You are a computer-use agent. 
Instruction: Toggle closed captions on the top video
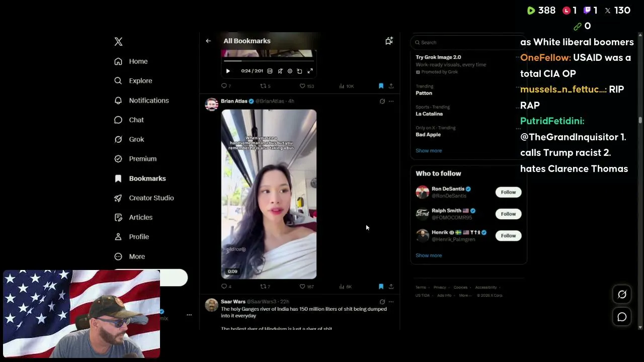pyautogui.click(x=270, y=71)
